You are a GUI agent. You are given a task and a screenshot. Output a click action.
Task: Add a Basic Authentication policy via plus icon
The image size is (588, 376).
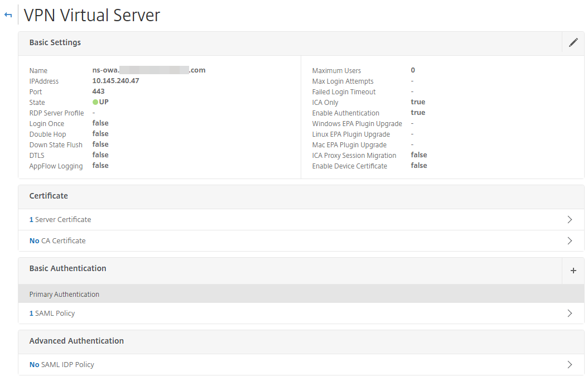click(x=573, y=271)
